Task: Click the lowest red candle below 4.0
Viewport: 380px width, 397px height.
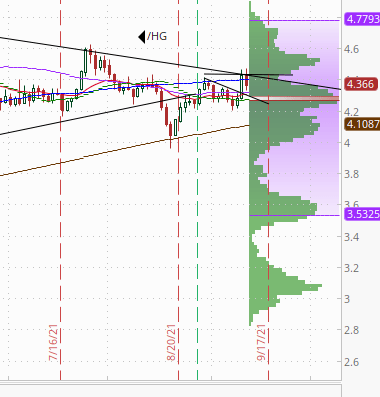Action: pos(170,131)
